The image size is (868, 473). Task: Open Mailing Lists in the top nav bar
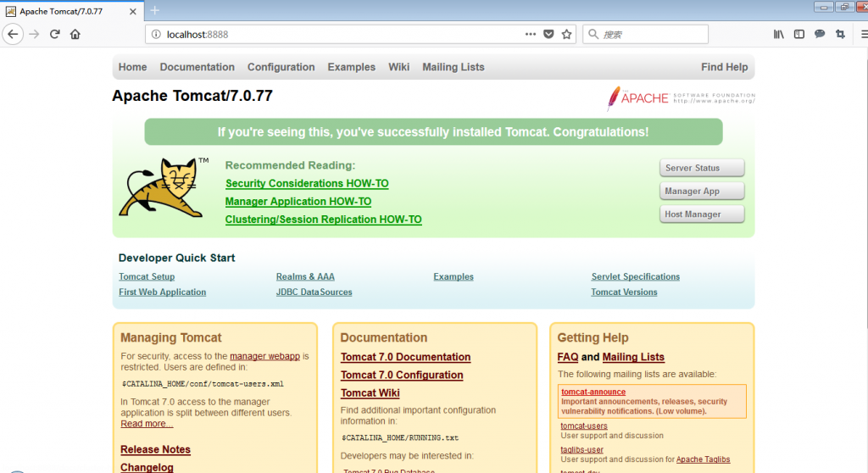pos(453,67)
